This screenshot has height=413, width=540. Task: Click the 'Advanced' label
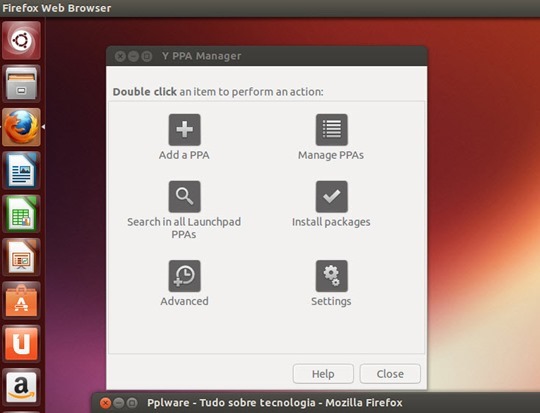(x=184, y=301)
